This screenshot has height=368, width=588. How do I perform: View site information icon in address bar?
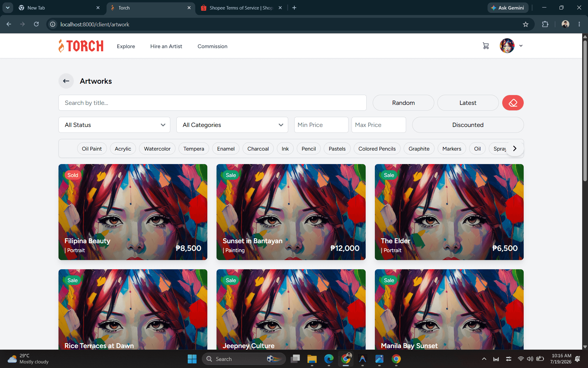53,24
